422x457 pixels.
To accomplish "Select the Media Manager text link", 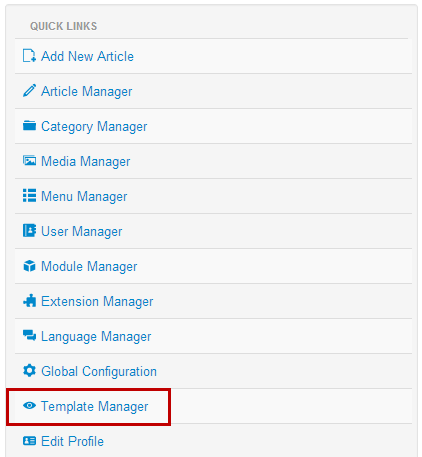I will pos(86,162).
